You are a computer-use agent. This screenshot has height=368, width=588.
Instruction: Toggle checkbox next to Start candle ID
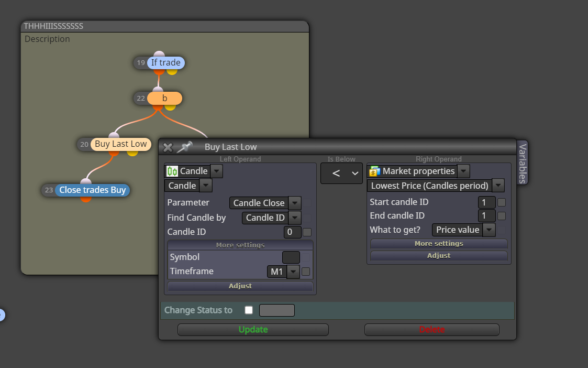[x=502, y=202]
